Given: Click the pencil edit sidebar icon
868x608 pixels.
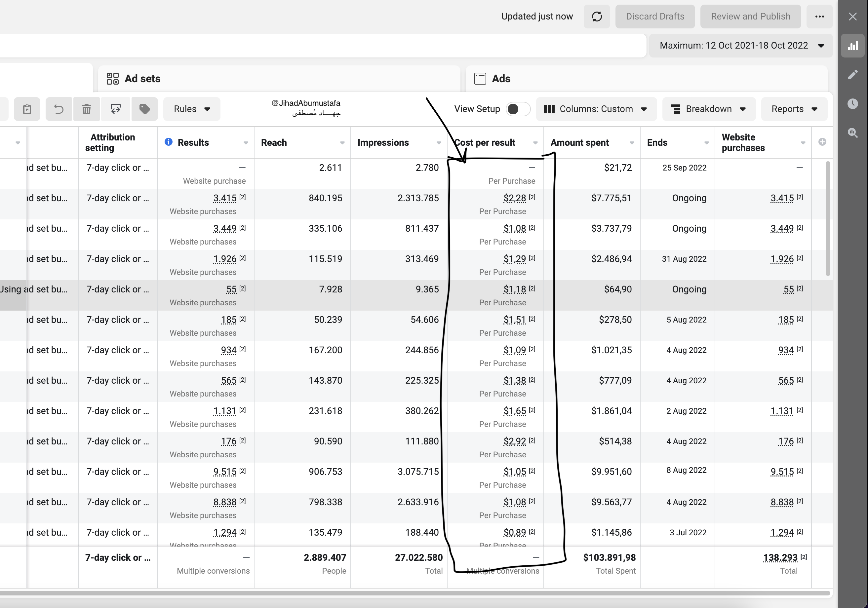Looking at the screenshot, I should pos(852,75).
